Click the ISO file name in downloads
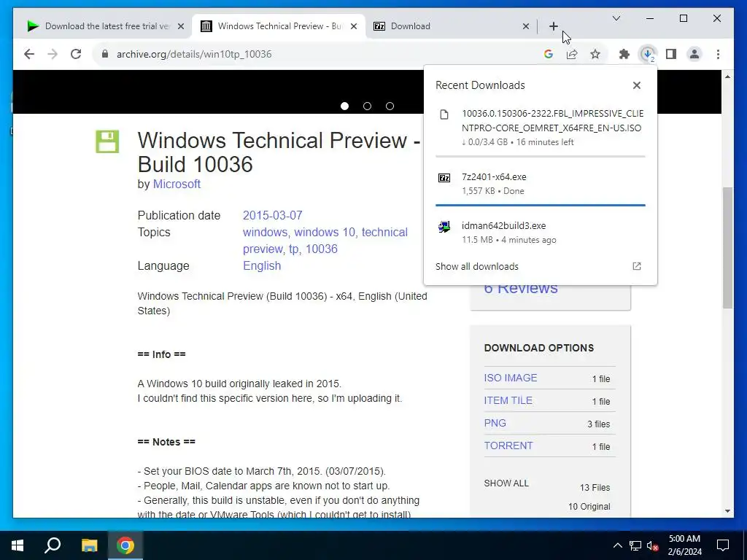747x560 pixels. 552,120
